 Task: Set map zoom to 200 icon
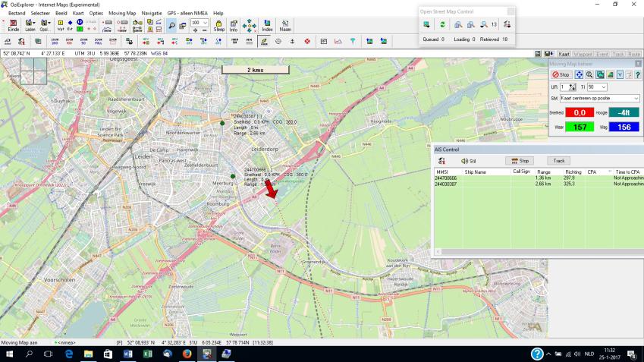pos(55,41)
